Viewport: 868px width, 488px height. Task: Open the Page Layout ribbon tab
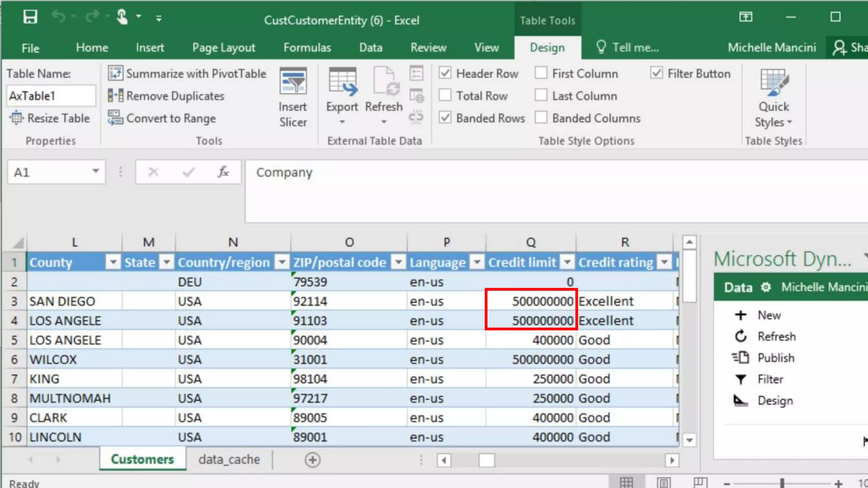coord(223,47)
